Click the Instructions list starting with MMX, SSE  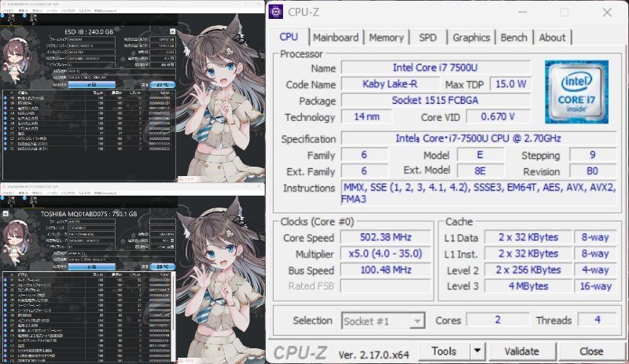pyautogui.click(x=479, y=193)
